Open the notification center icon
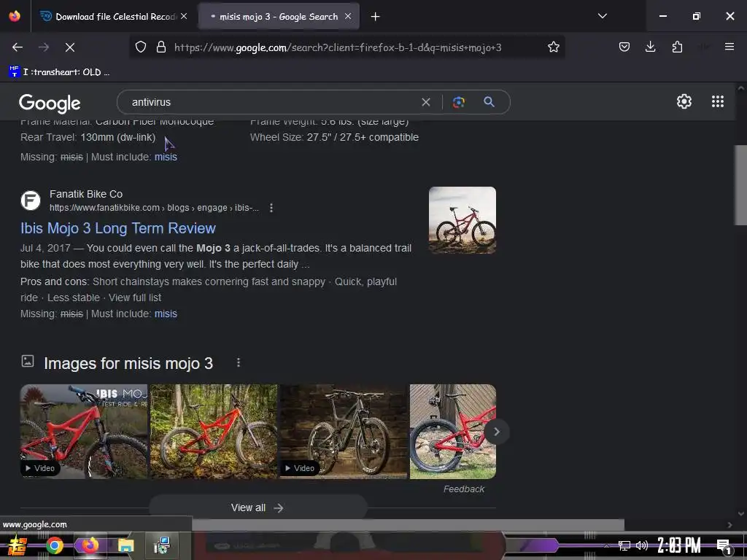This screenshot has width=747, height=560. pyautogui.click(x=724, y=546)
